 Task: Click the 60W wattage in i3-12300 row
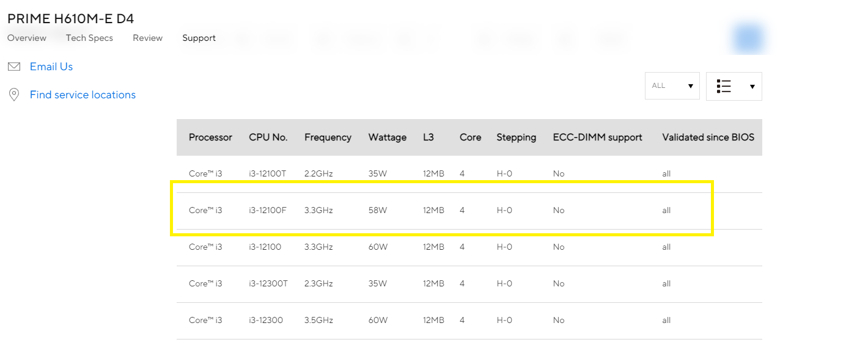[x=378, y=320]
